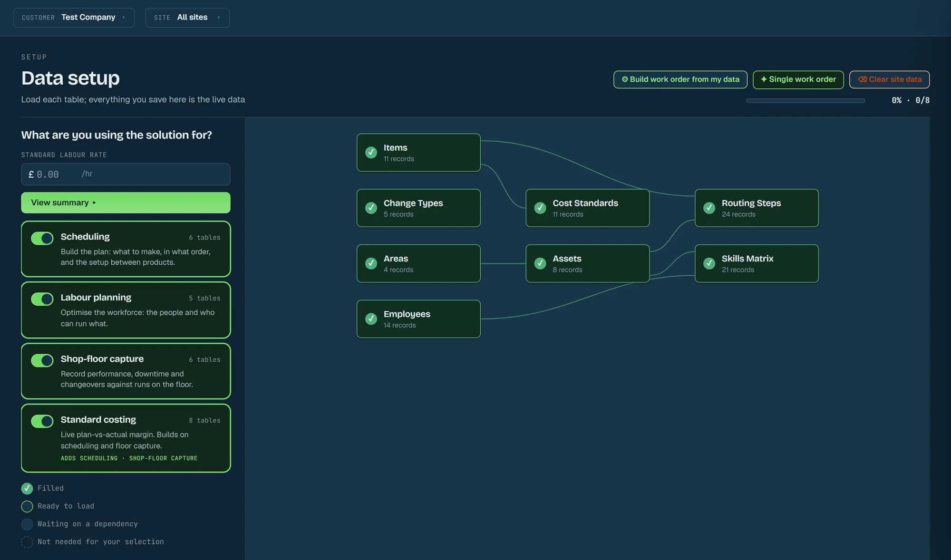The height and width of the screenshot is (560, 951).
Task: Click the Employees node check icon
Action: (371, 319)
